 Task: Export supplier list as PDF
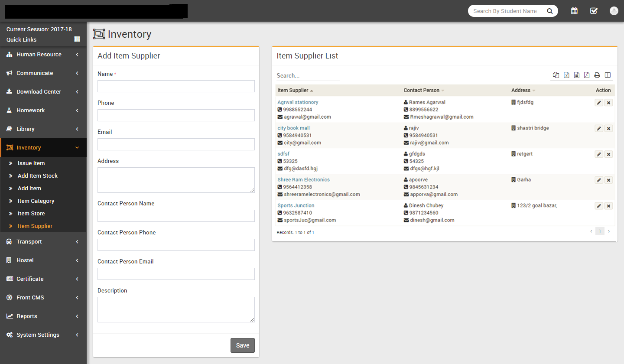click(x=587, y=75)
